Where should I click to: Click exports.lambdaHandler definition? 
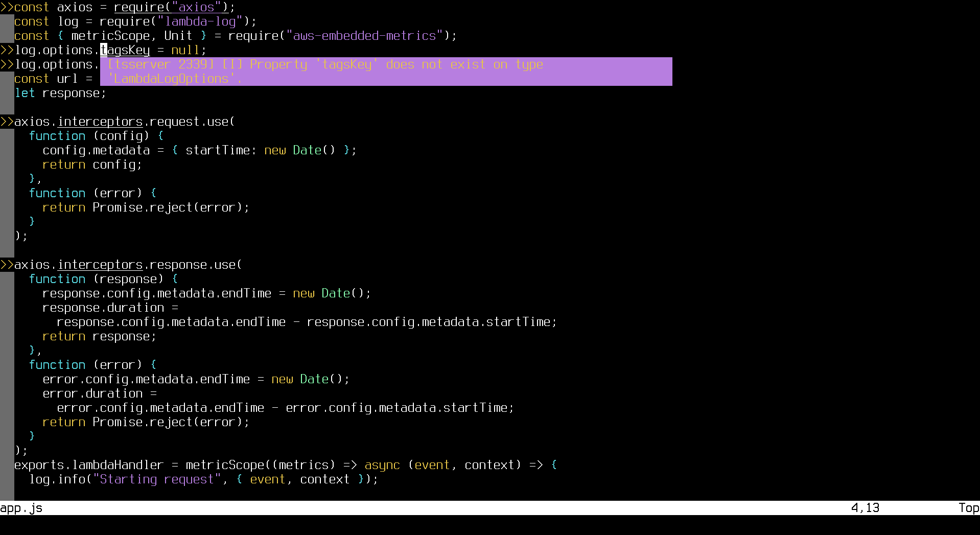tap(286, 465)
